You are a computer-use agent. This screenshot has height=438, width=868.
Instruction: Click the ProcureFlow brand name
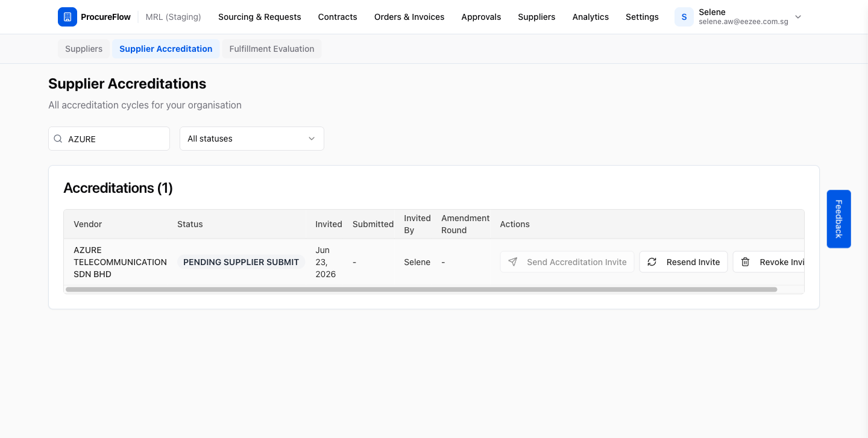tap(105, 17)
